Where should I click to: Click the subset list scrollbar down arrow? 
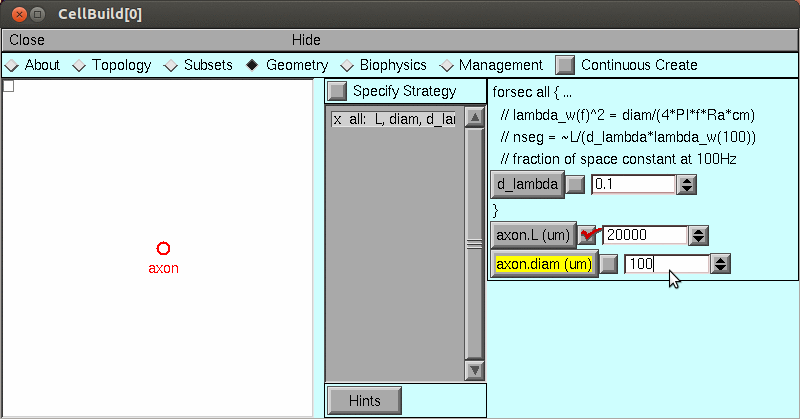(x=474, y=371)
